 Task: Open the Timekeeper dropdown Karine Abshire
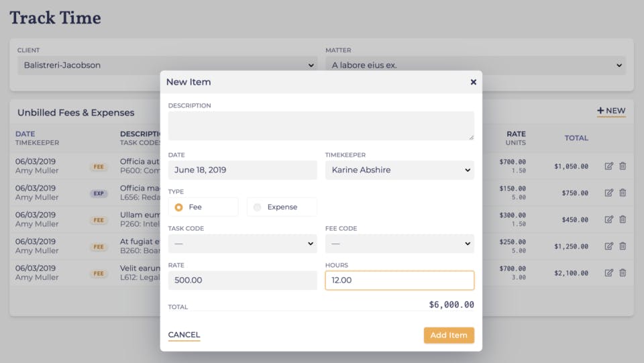click(400, 170)
